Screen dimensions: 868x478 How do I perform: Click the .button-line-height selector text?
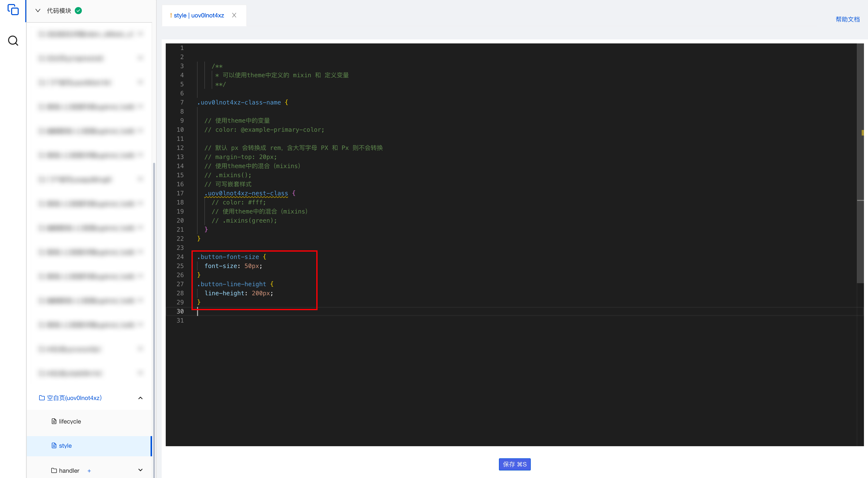point(232,284)
